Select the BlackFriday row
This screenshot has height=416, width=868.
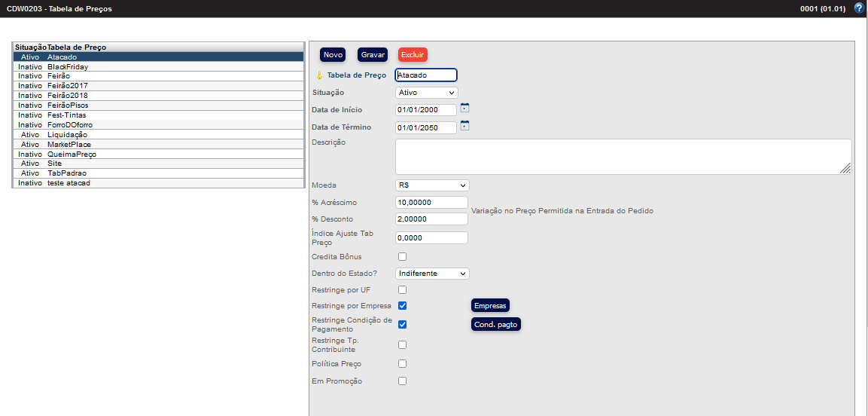(x=158, y=66)
